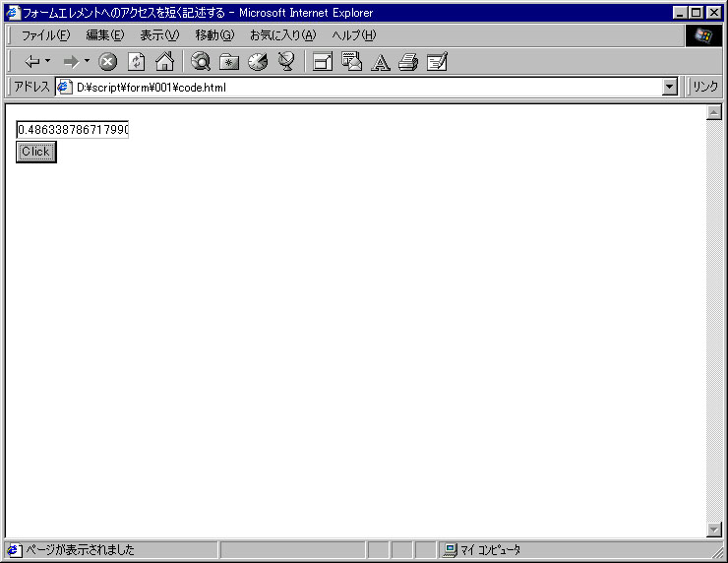Expand the address bar dropdown list
Image resolution: width=728 pixels, height=563 pixels.
pyautogui.click(x=670, y=87)
